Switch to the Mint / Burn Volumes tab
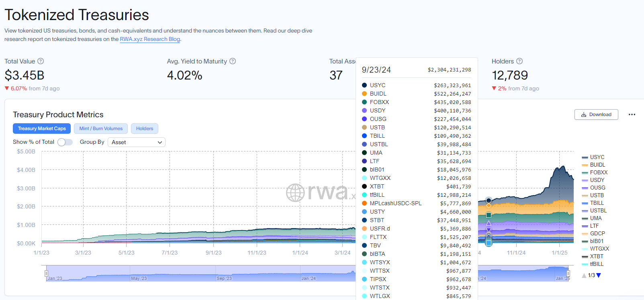The width and height of the screenshot is (644, 300). pyautogui.click(x=101, y=129)
